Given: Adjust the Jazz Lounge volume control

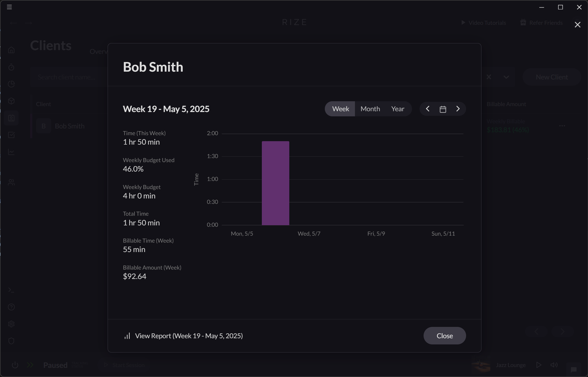Looking at the screenshot, I should [x=554, y=365].
